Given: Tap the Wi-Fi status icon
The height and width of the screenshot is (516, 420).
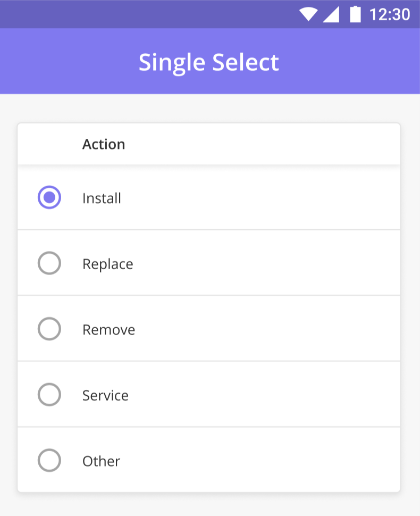Looking at the screenshot, I should click(x=308, y=14).
